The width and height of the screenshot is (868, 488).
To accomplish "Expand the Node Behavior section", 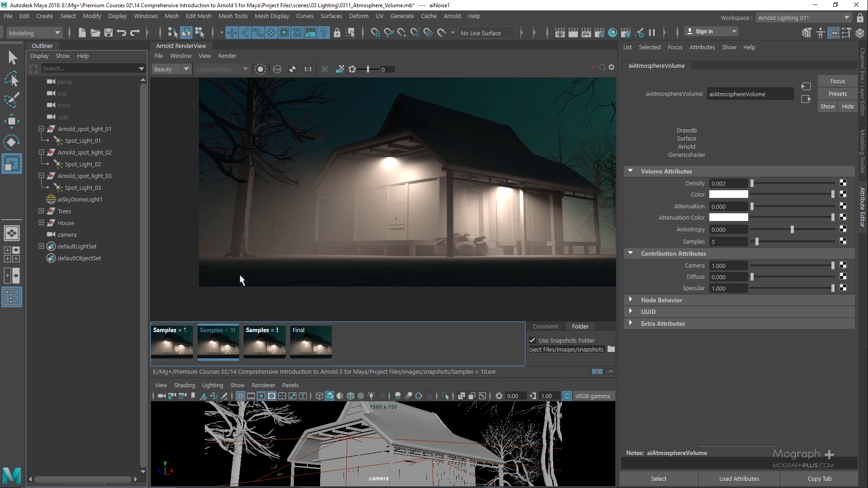I will click(x=630, y=300).
